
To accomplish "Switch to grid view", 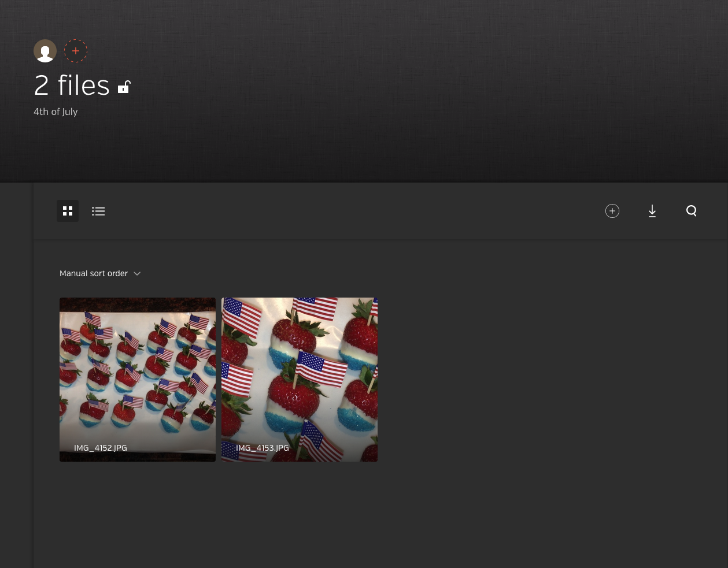I will click(68, 211).
